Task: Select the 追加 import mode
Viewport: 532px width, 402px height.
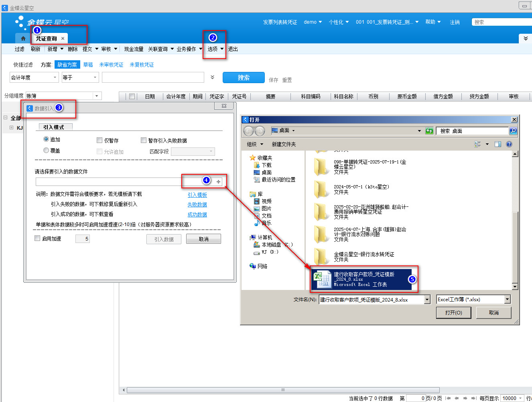Action: (x=46, y=139)
